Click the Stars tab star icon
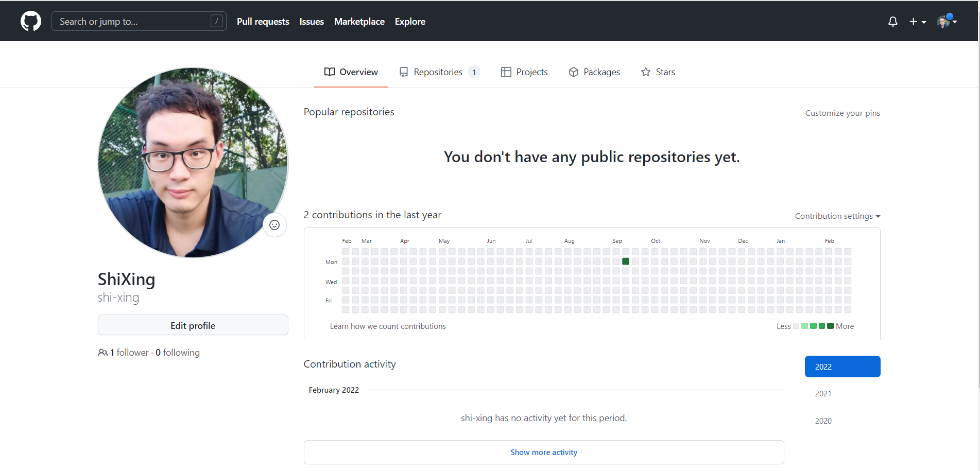Viewport: 980px width, 471px height. click(645, 72)
